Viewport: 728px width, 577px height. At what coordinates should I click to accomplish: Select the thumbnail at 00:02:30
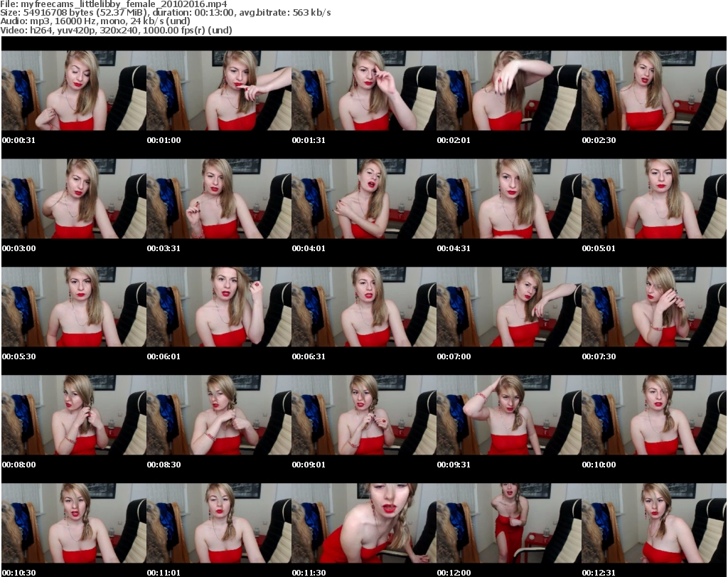(654, 90)
